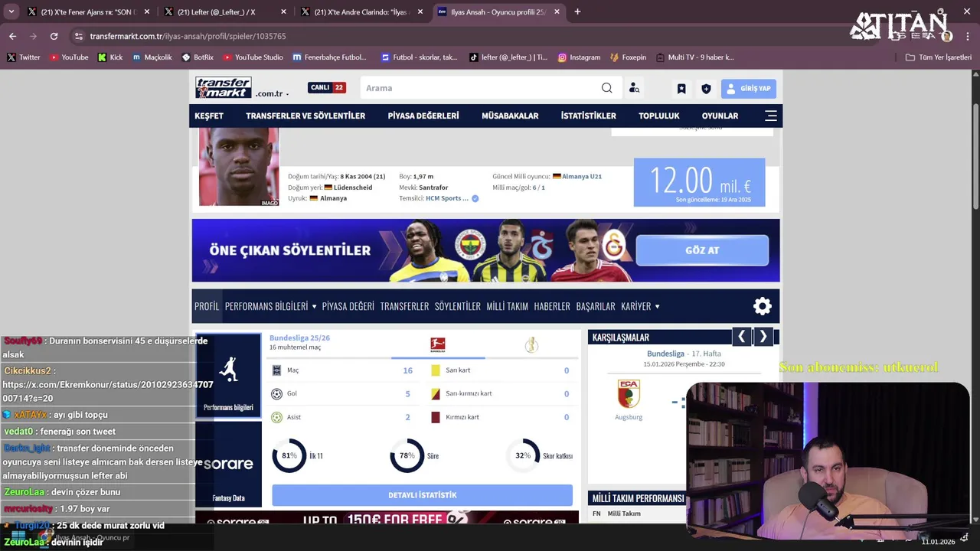Click the 32% Skor katkısı progress ring
This screenshot has width=980, height=551.
pyautogui.click(x=523, y=455)
